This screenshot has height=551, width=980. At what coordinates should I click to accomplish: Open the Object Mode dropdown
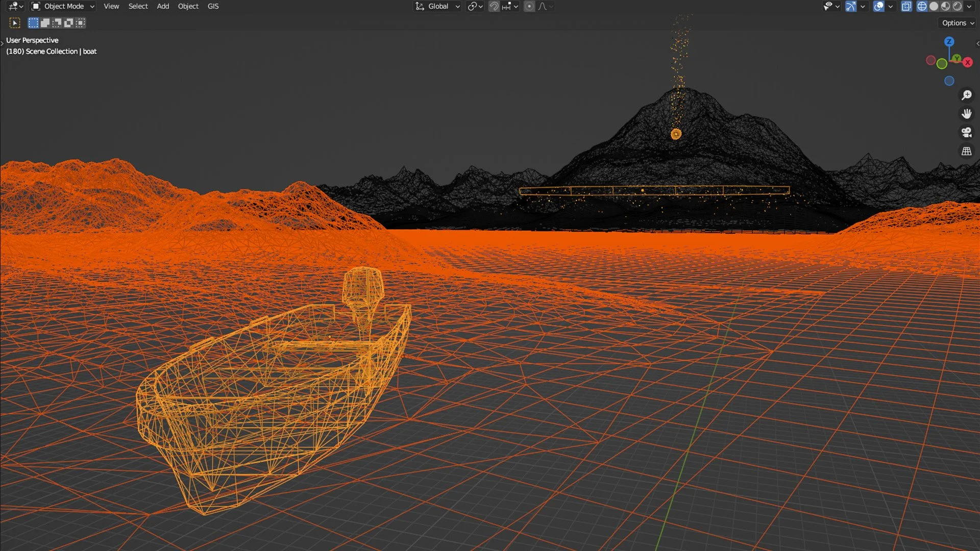point(63,7)
